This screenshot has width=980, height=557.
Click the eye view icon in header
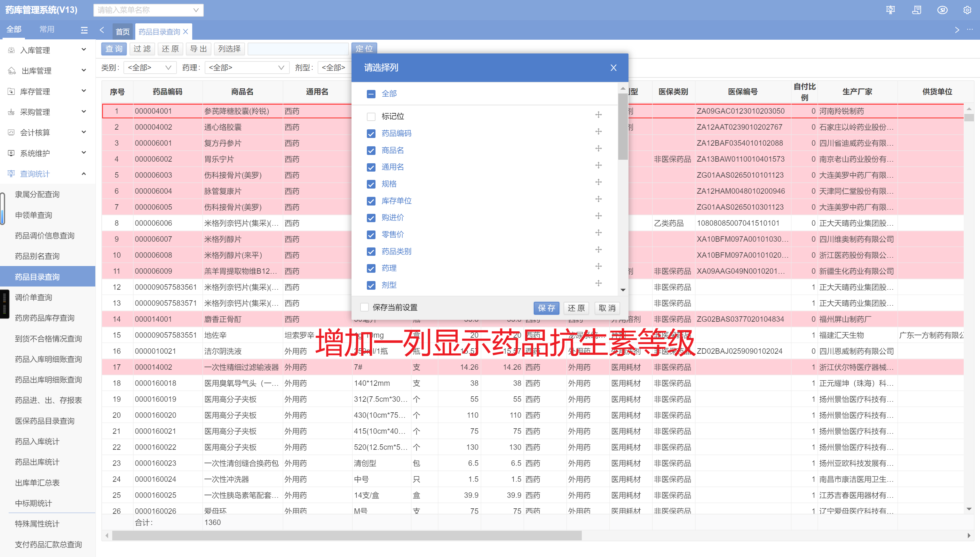coord(942,10)
